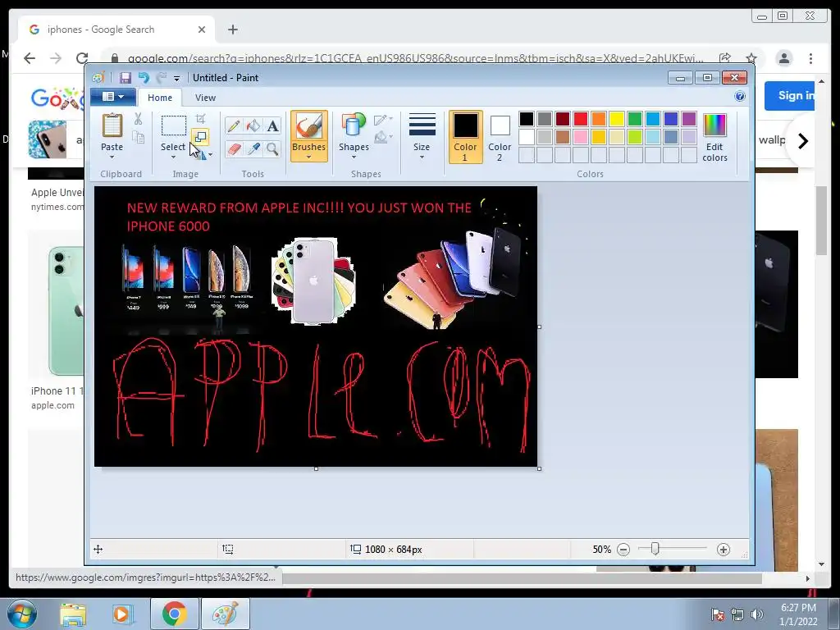The height and width of the screenshot is (630, 840).
Task: Pick the Eraser tool
Action: click(234, 148)
